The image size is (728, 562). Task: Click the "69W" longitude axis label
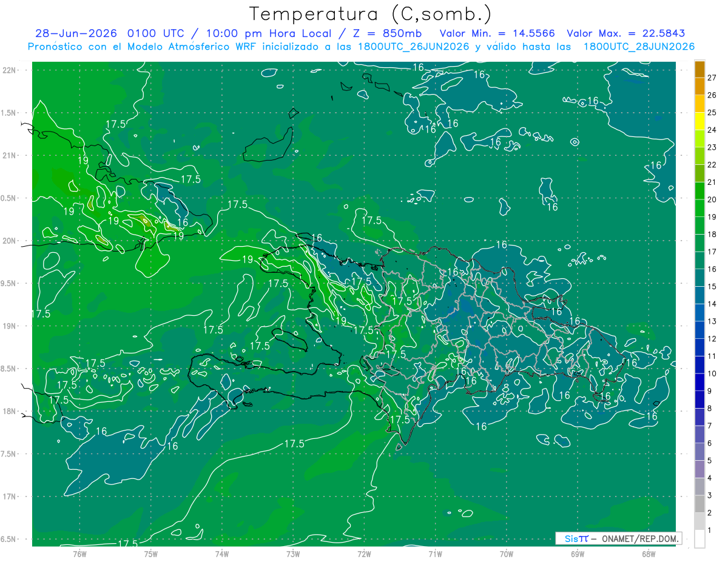coord(577,554)
